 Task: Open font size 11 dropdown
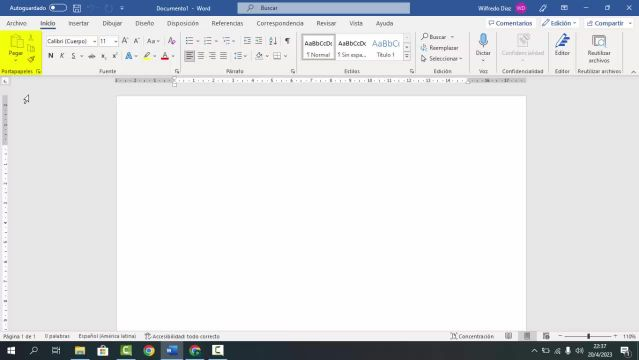click(x=116, y=41)
